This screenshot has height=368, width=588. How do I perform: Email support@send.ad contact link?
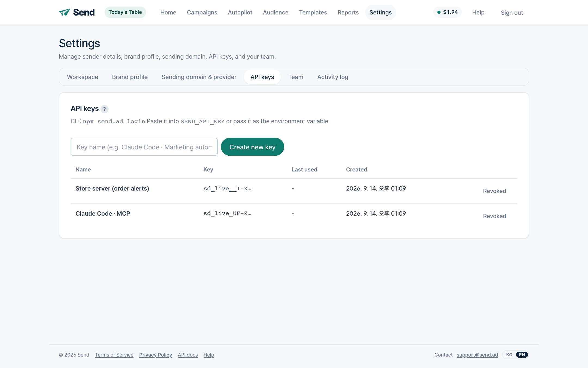click(x=477, y=355)
